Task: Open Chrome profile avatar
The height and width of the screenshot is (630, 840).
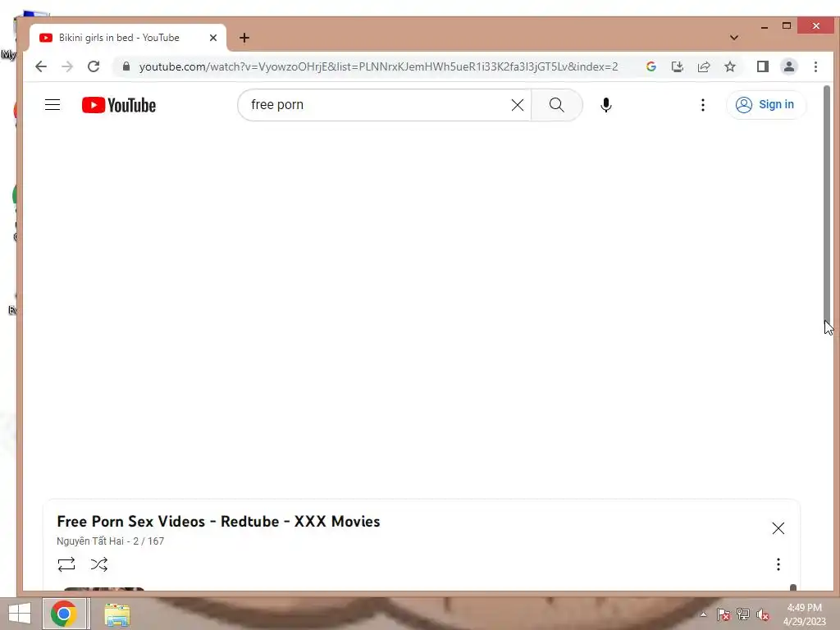Action: (789, 66)
